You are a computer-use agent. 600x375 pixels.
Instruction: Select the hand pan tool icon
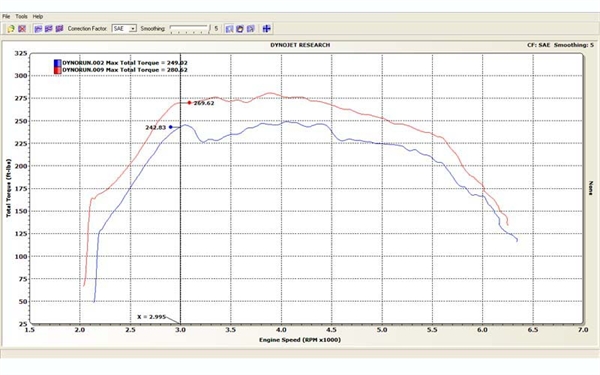coord(240,29)
